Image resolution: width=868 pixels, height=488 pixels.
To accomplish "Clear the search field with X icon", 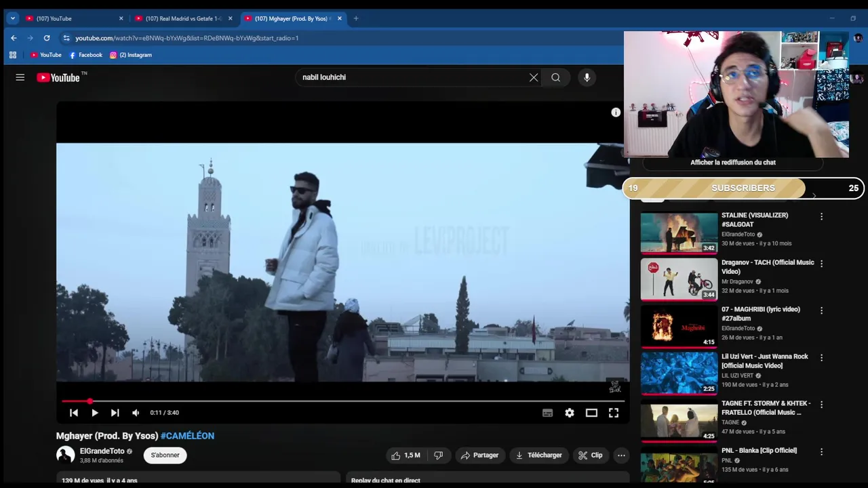I will (534, 77).
